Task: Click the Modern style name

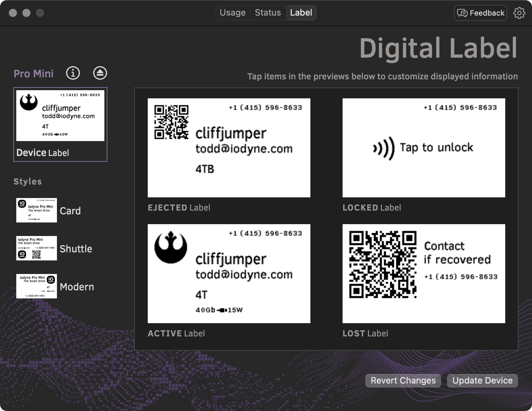Action: click(77, 287)
